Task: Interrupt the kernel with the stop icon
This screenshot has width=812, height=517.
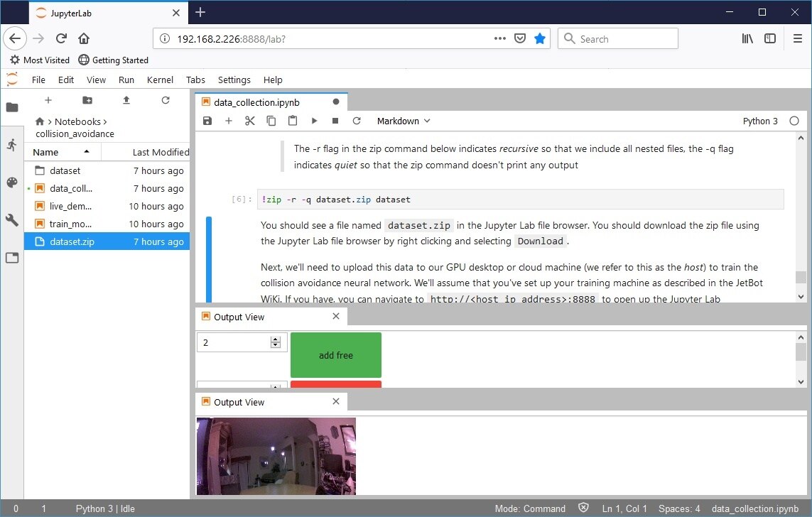Action: [335, 121]
